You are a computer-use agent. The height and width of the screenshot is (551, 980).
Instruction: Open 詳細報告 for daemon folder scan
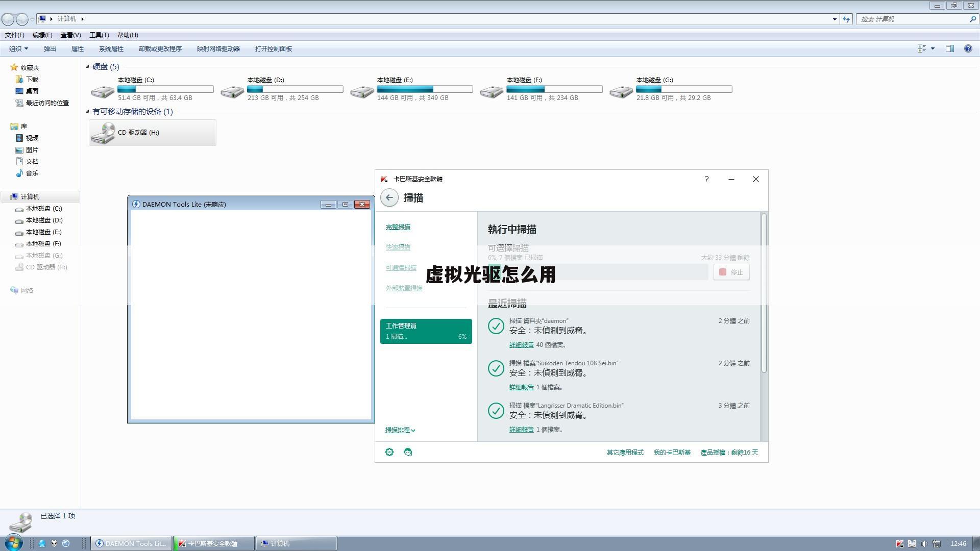(522, 345)
